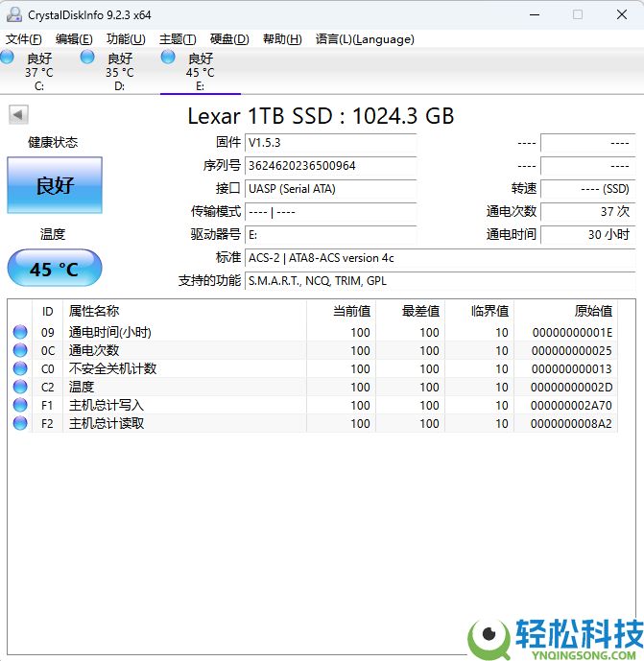Click raw value 00000000001E

(x=572, y=333)
